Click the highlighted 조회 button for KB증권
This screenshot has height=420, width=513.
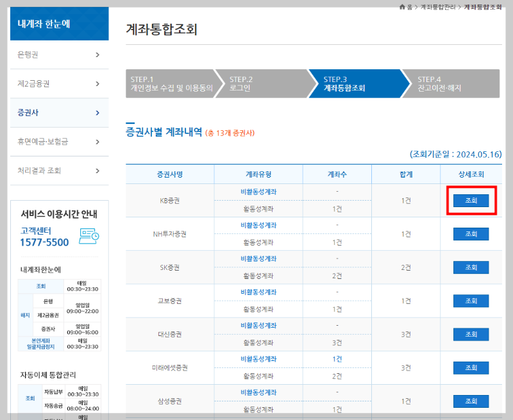click(x=471, y=200)
